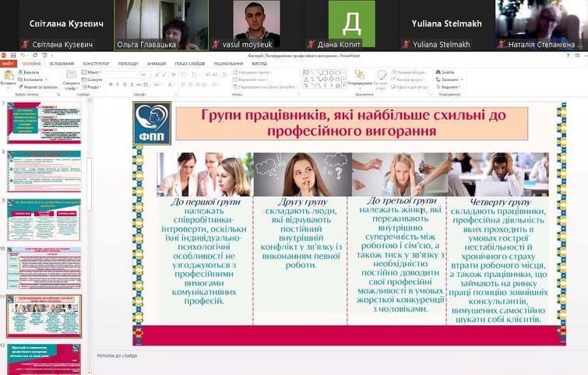Image resolution: width=588 pixels, height=375 pixels.
Task: Open the font name combo box
Action: click(x=123, y=75)
